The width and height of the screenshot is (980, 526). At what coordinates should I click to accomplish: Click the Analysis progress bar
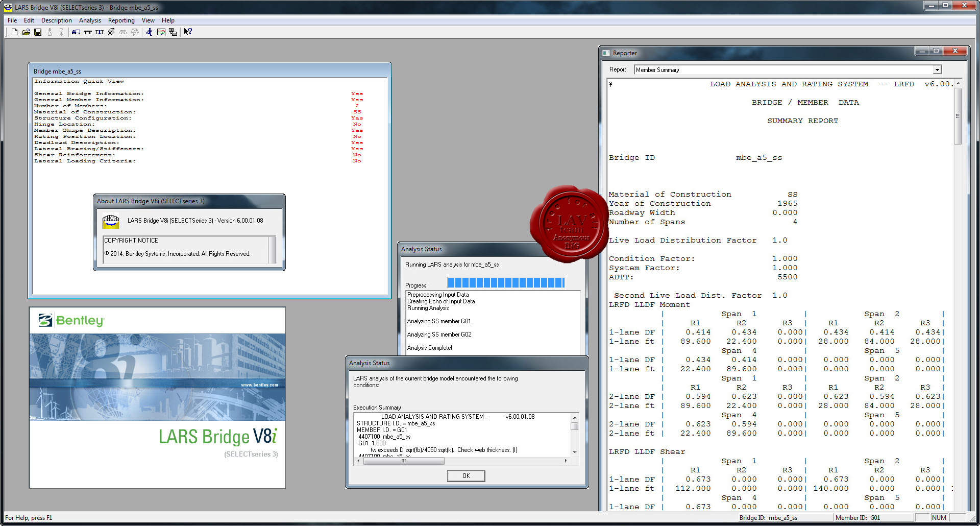[x=506, y=283]
